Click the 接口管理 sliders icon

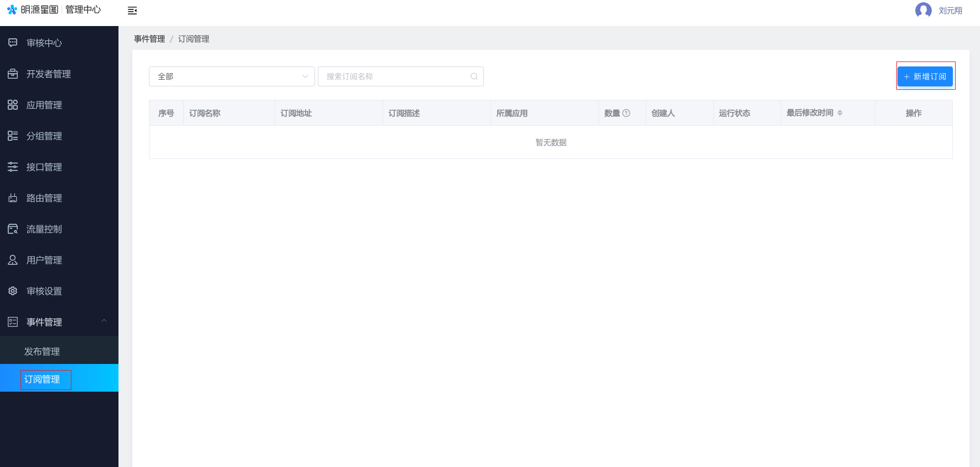coord(13,167)
